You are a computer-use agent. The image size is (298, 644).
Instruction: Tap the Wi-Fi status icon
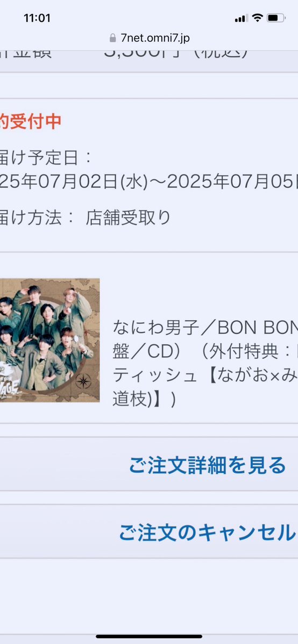coord(258,18)
